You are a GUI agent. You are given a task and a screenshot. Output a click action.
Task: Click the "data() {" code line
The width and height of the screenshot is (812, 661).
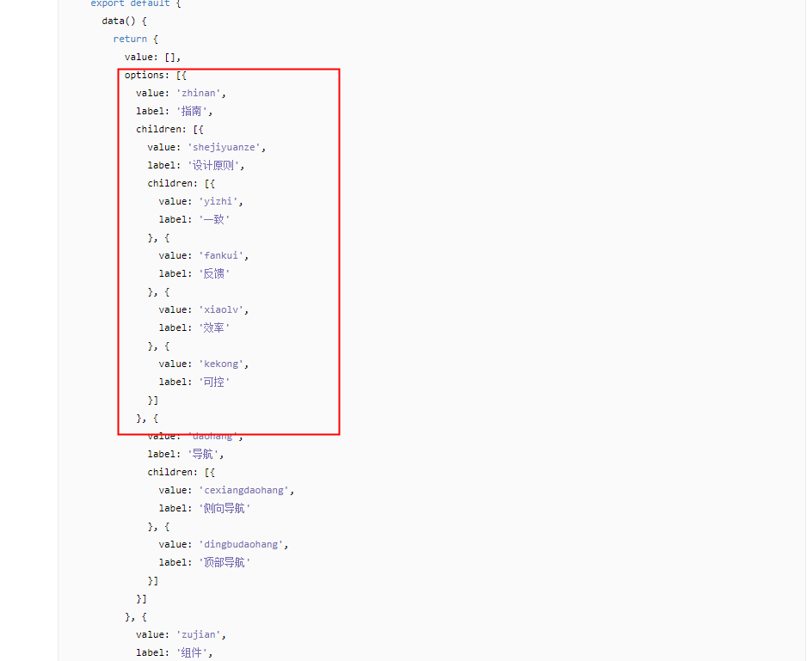click(124, 21)
